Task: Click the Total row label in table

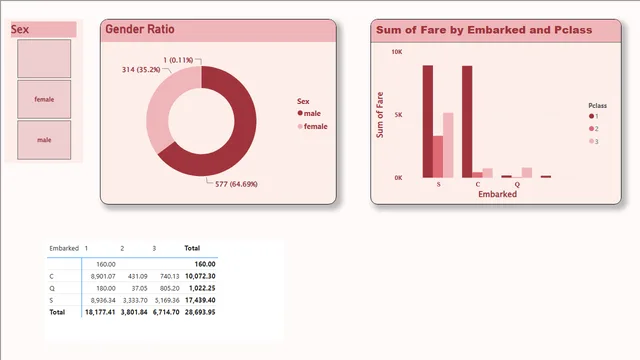Action: pyautogui.click(x=57, y=312)
